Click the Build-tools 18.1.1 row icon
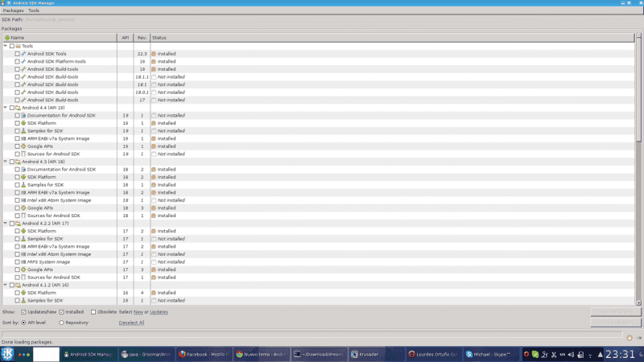The height and width of the screenshot is (362, 644). click(23, 76)
